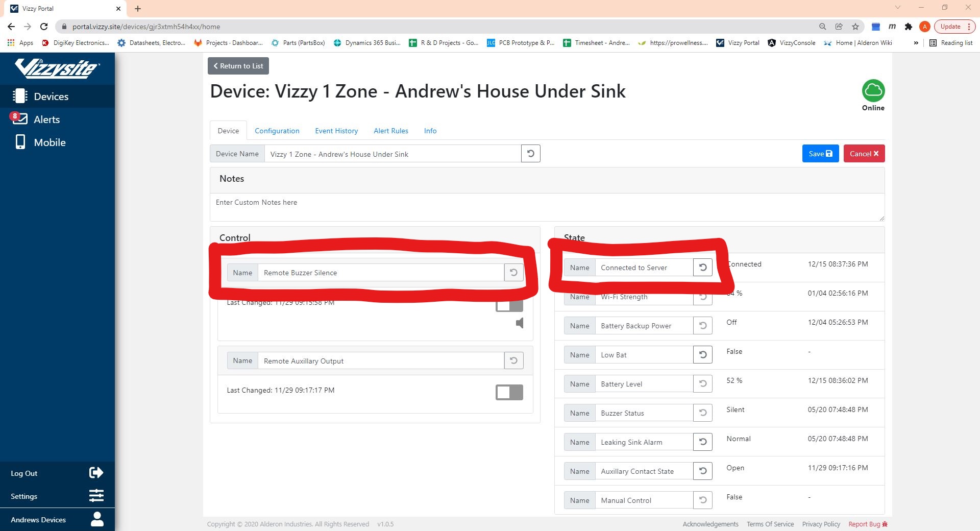The width and height of the screenshot is (980, 531).
Task: Open a new browser tab
Action: click(138, 9)
